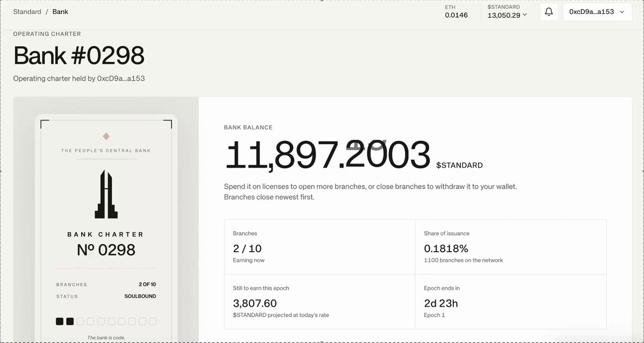Click the "Share of issuance" label
Screen dimensions: 644x343
(446, 233)
